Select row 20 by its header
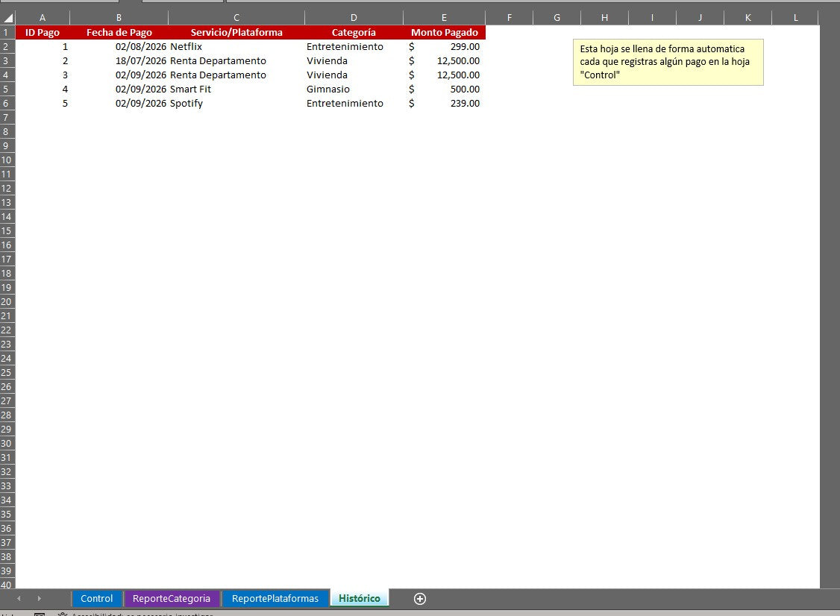This screenshot has width=840, height=616. [7, 301]
